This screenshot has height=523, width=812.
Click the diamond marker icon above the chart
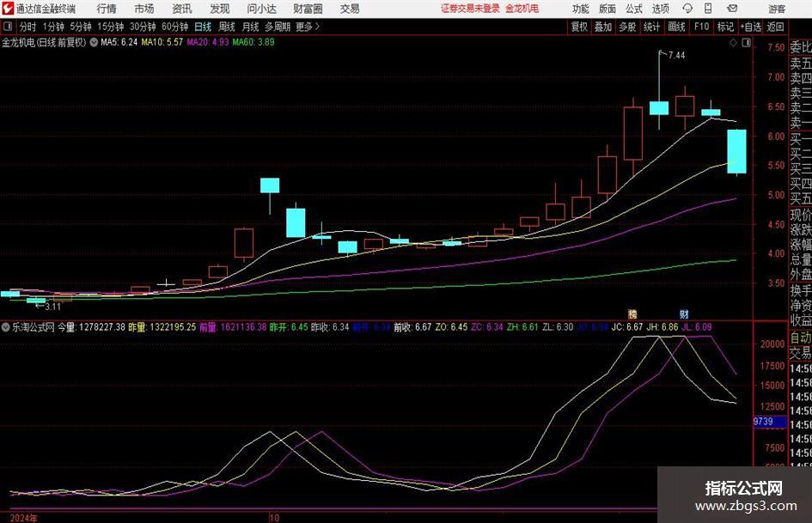[733, 43]
